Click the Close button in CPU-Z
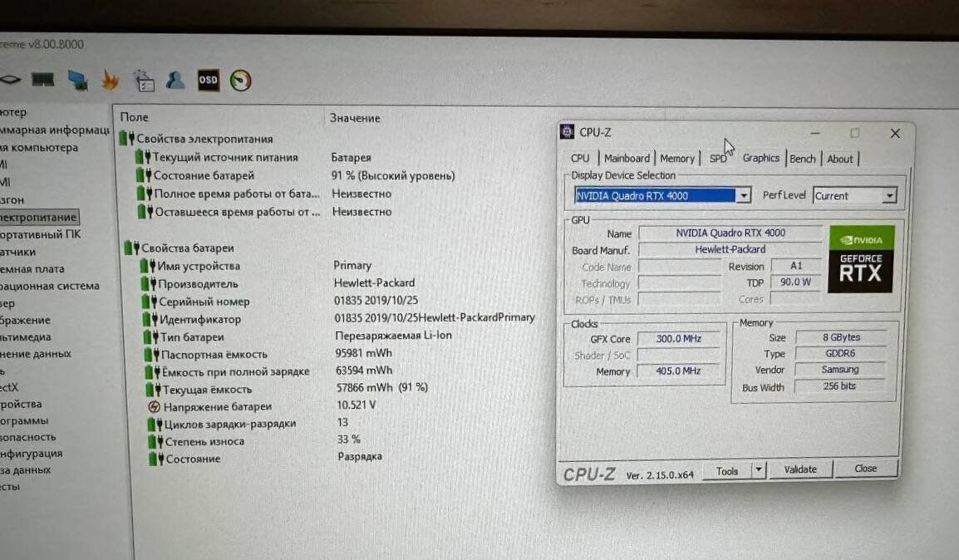 click(x=865, y=469)
